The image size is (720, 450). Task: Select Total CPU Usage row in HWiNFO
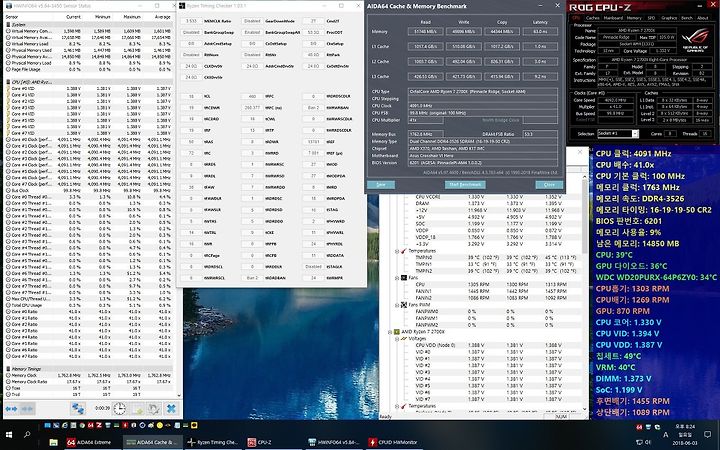(x=89, y=305)
